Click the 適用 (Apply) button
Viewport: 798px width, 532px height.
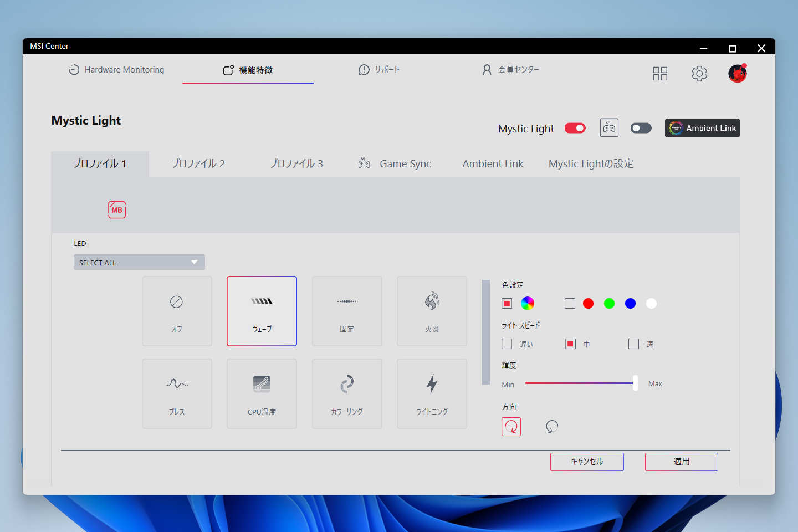click(682, 462)
